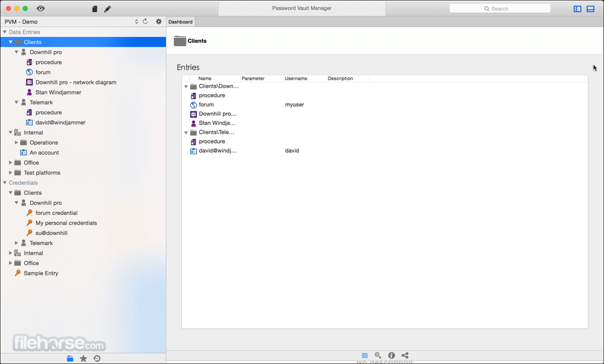This screenshot has width=604, height=364.
Task: Select the forum credential key icon
Action: (29, 212)
